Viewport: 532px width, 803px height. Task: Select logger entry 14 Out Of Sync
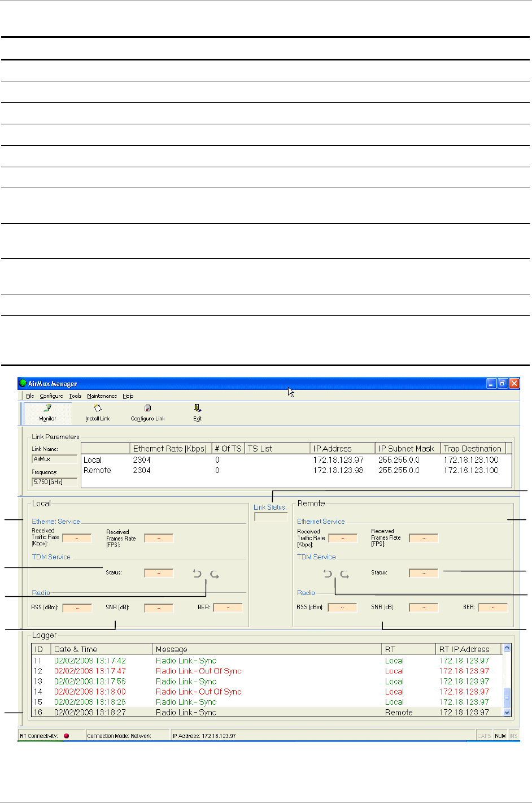(x=267, y=692)
